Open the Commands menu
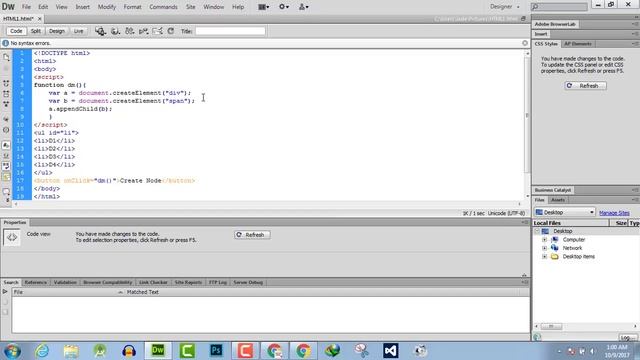 (x=163, y=7)
